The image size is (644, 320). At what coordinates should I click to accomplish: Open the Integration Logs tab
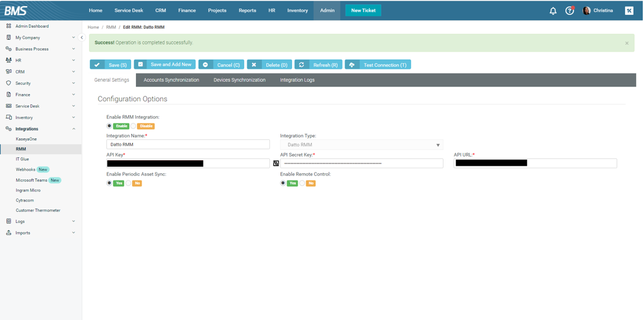(297, 80)
